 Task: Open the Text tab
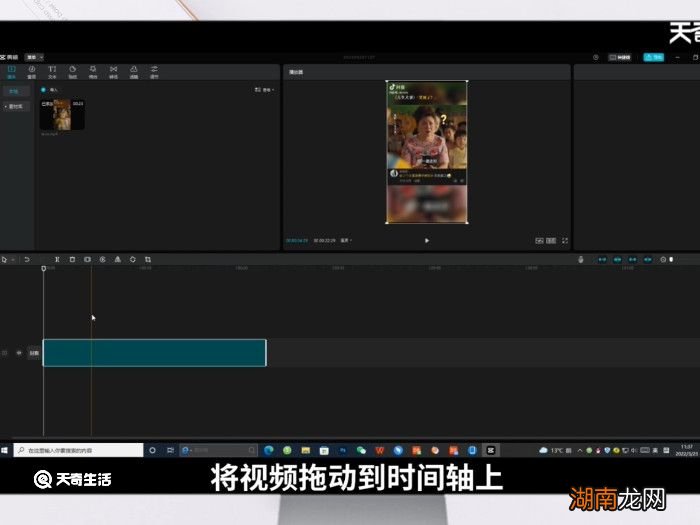pos(52,72)
